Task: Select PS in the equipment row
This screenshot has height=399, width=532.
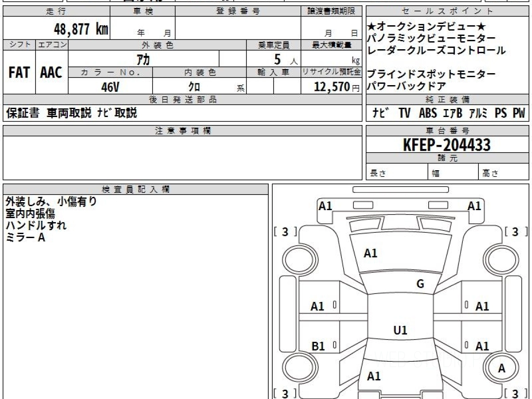Action: [501, 113]
